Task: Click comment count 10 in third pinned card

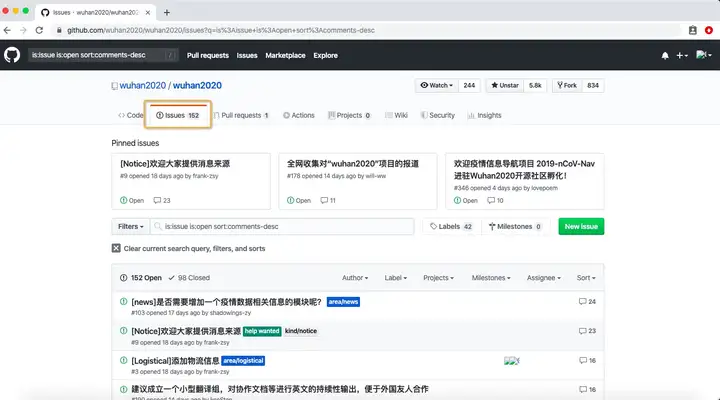Action: [x=495, y=201]
